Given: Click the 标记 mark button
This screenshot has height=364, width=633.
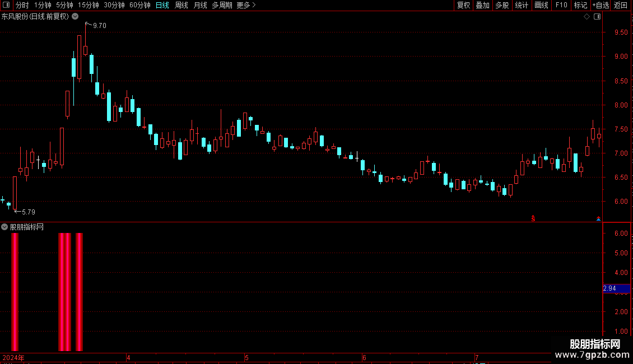Looking at the screenshot, I should [580, 5].
